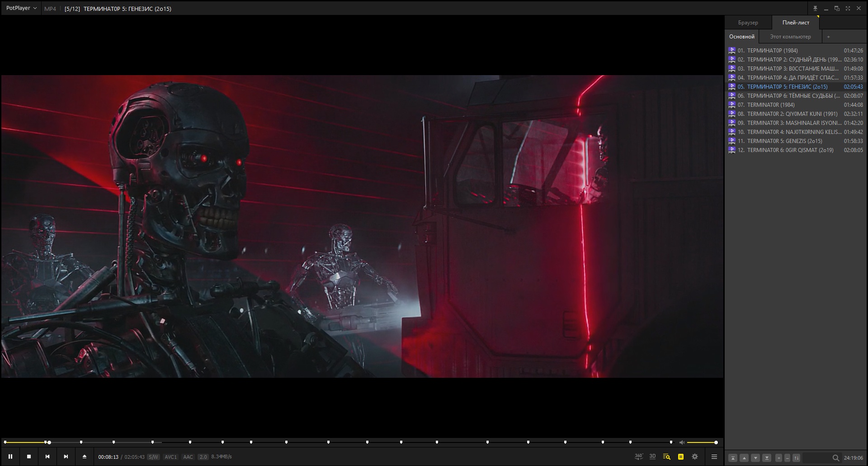Viewport: 868px width, 466px height.
Task: Focus the playlist search field
Action: [x=816, y=458]
